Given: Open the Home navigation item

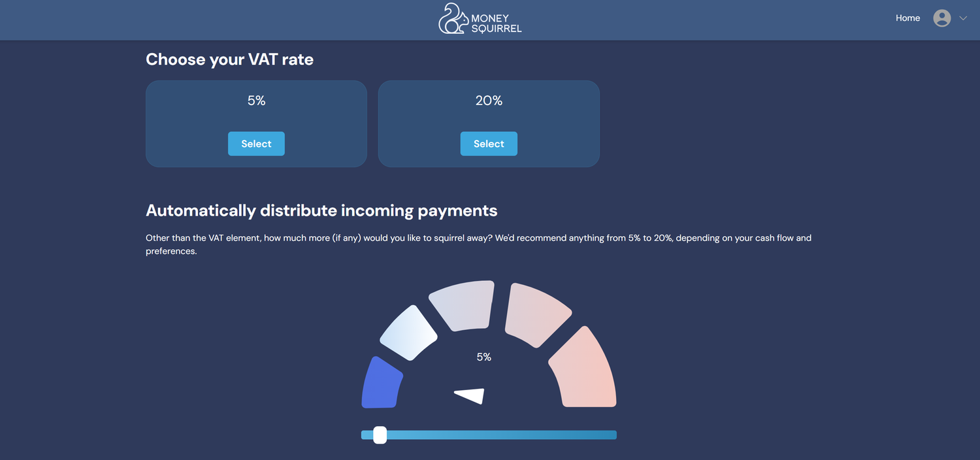Looking at the screenshot, I should (x=907, y=18).
